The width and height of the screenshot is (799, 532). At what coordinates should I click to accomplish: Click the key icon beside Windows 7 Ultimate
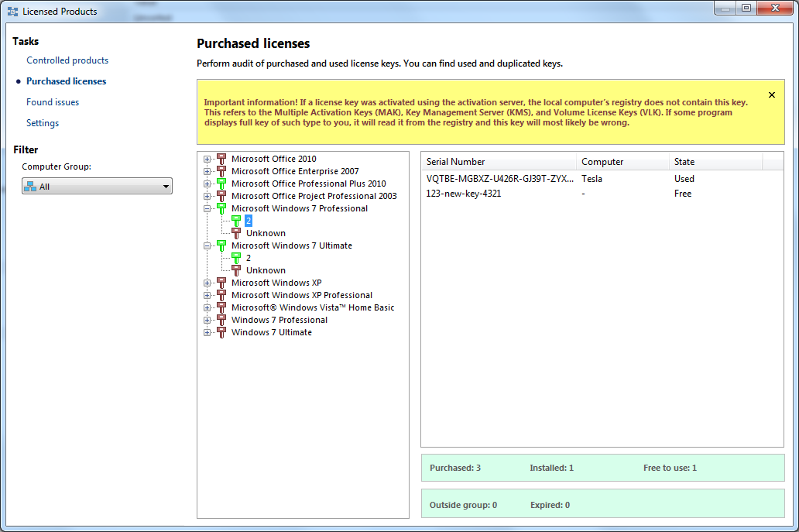[x=221, y=332]
